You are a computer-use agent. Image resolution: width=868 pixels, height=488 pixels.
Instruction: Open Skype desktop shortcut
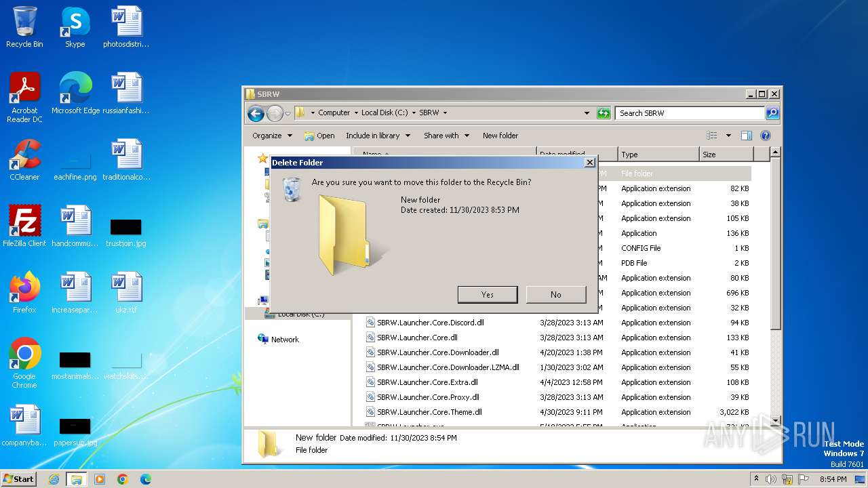tap(75, 28)
